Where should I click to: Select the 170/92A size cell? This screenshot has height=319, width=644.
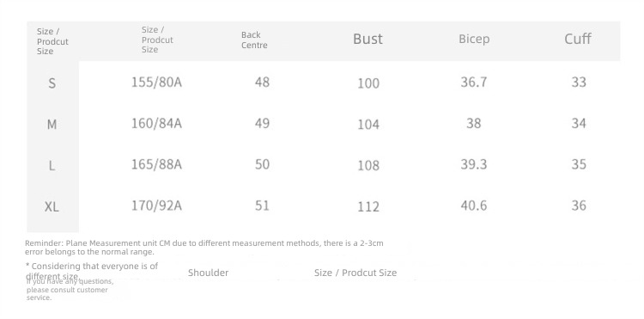click(x=156, y=206)
